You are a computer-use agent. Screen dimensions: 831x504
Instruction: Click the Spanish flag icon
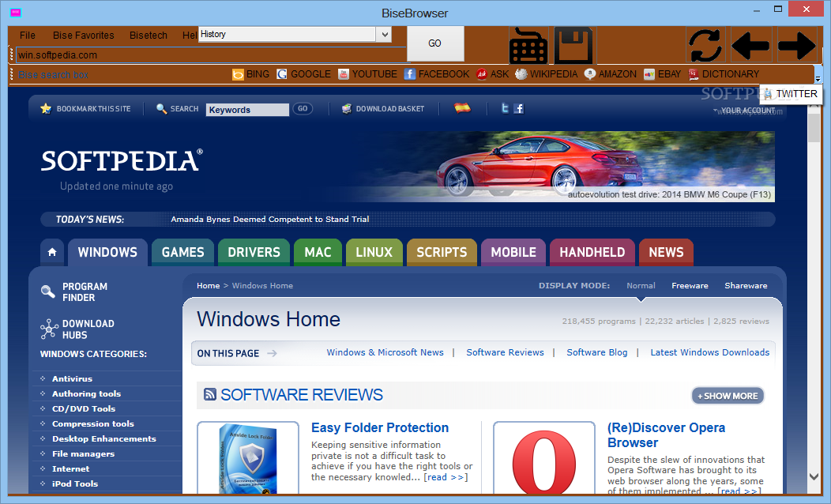tap(463, 108)
